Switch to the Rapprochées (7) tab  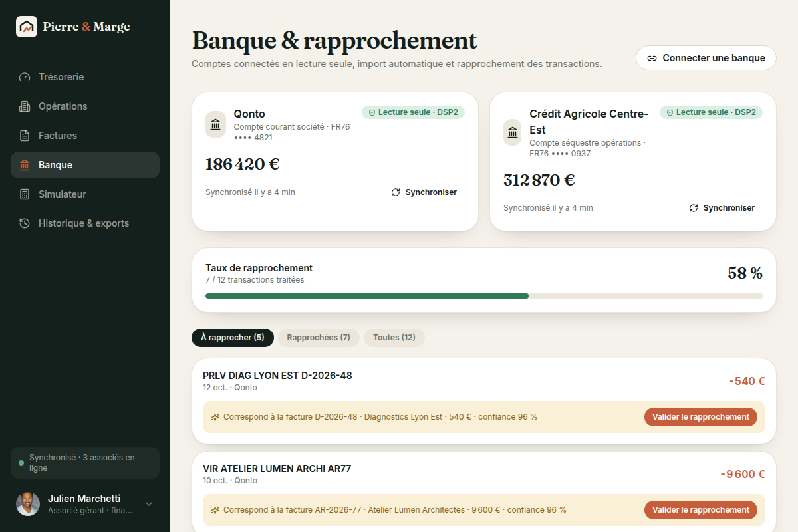[x=319, y=338]
